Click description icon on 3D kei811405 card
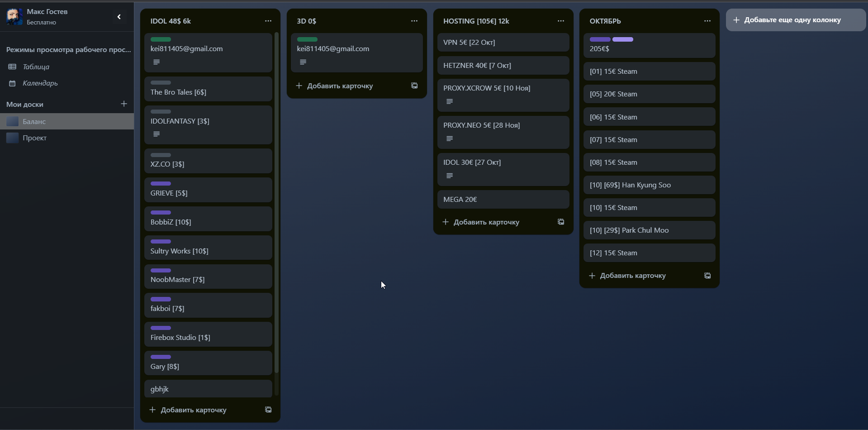Viewport: 868px width, 430px height. pyautogui.click(x=303, y=62)
